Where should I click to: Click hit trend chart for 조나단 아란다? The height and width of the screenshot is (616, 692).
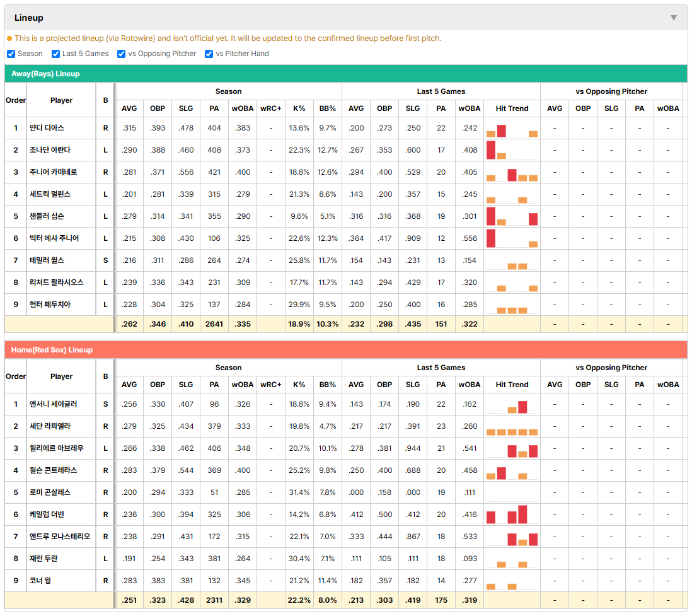[512, 150]
